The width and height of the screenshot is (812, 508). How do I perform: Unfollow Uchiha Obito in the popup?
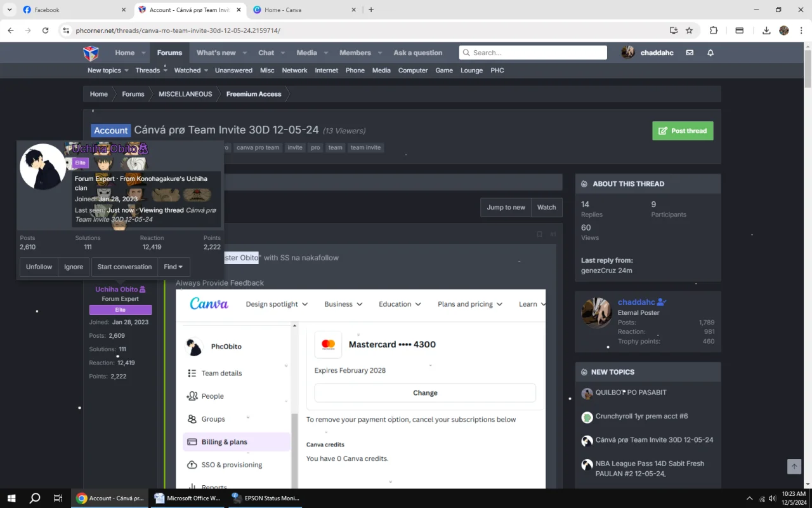click(x=39, y=267)
